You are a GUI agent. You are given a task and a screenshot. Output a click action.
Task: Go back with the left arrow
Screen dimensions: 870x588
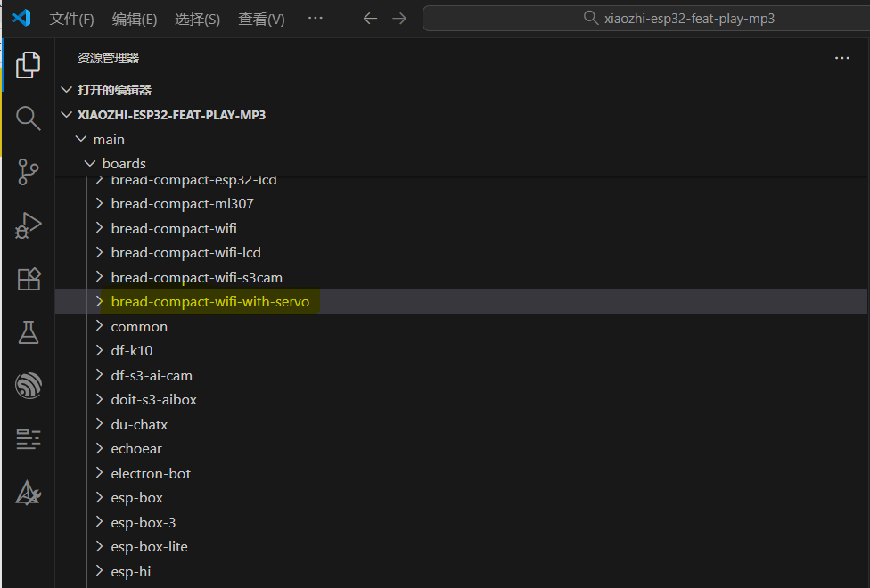(x=370, y=19)
